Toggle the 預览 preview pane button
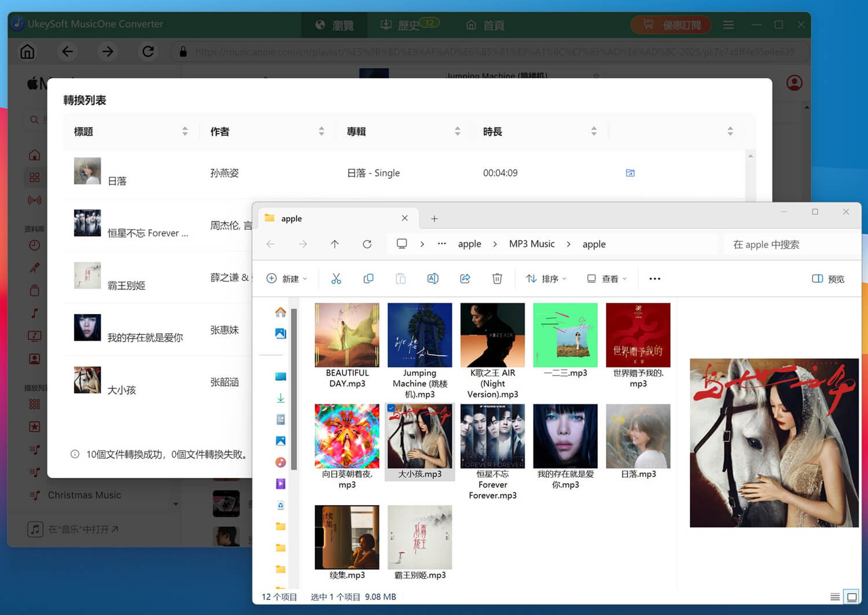The height and width of the screenshot is (615, 868). [827, 278]
